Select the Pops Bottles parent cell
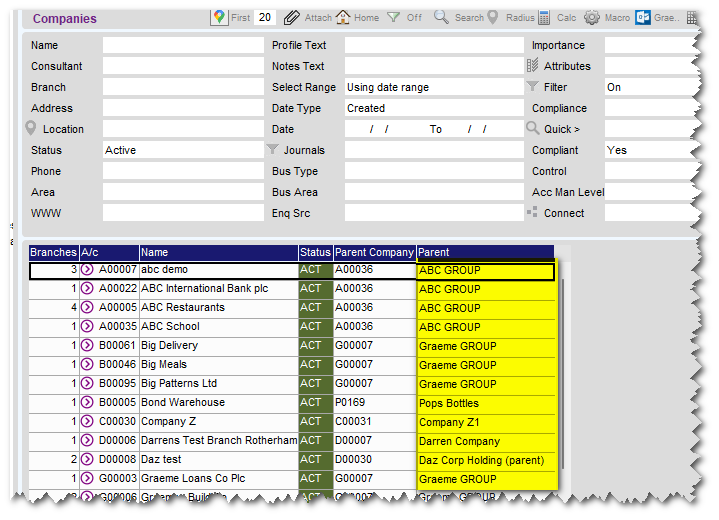Image resolution: width=719 pixels, height=520 pixels. [486, 403]
